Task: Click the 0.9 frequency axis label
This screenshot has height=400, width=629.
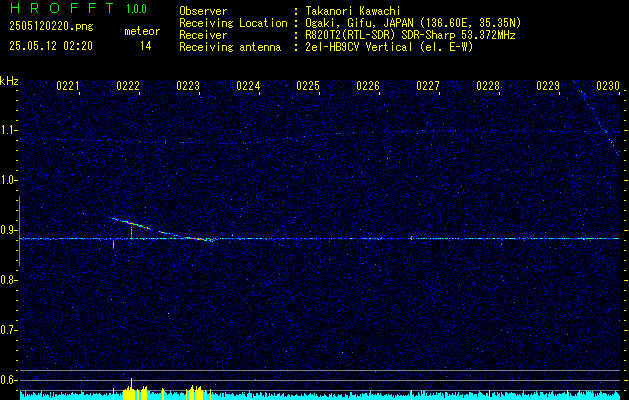Action: coord(8,230)
